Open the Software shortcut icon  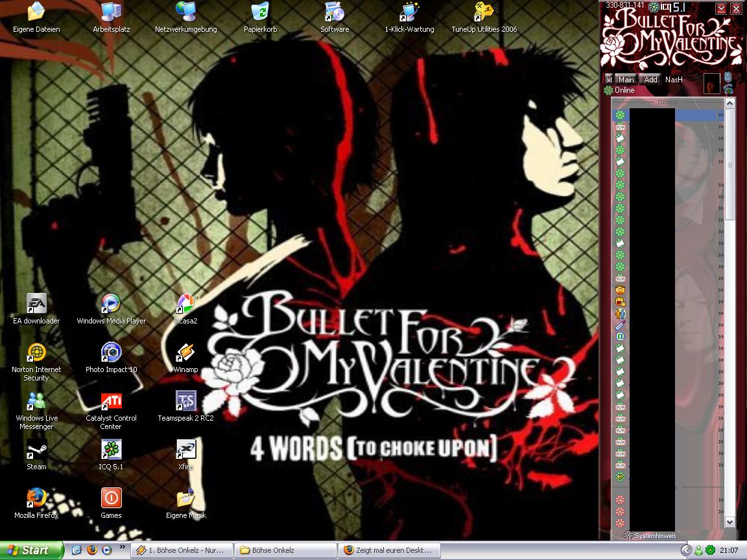335,18
